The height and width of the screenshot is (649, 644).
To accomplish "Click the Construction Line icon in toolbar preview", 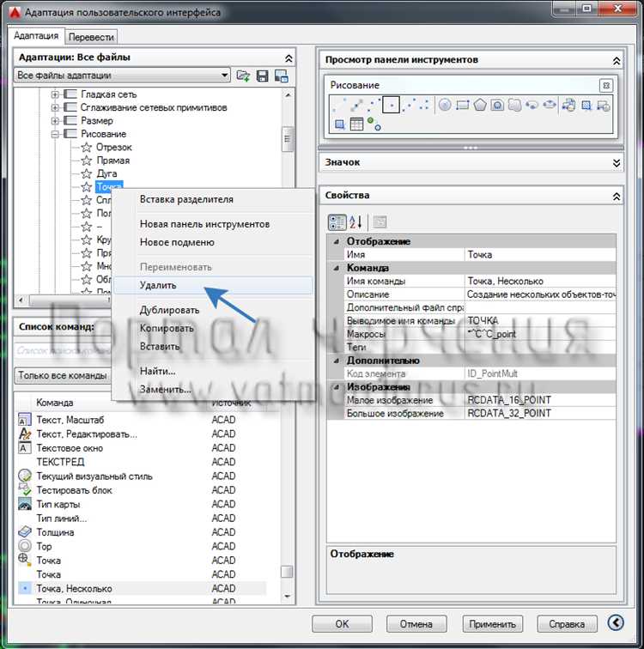I will pyautogui.click(x=356, y=105).
